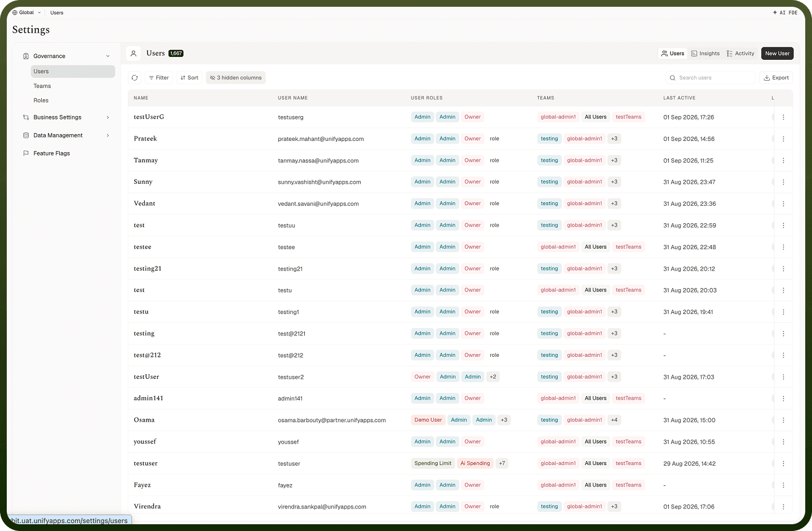Click the person icon beside Users heading

134,54
